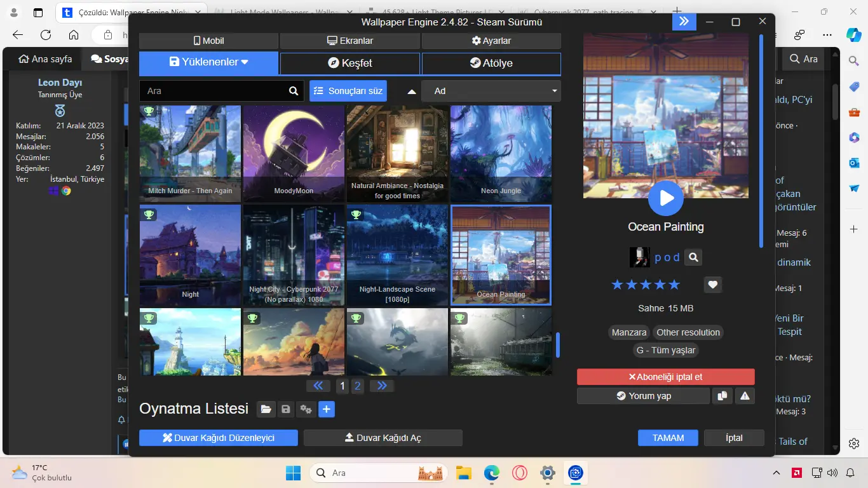Rate Ocean Painting with the star rating
Screen dimensions: 868x488
646,285
